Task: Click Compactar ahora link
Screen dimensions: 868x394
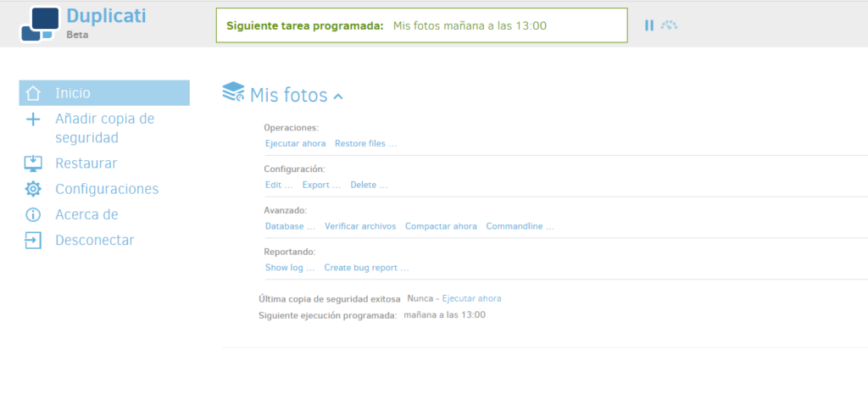Action: coord(441,226)
